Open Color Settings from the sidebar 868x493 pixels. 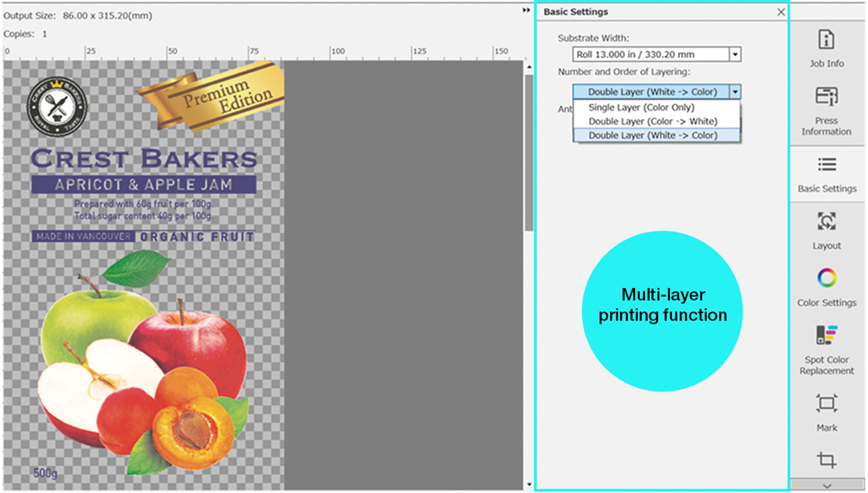[826, 287]
